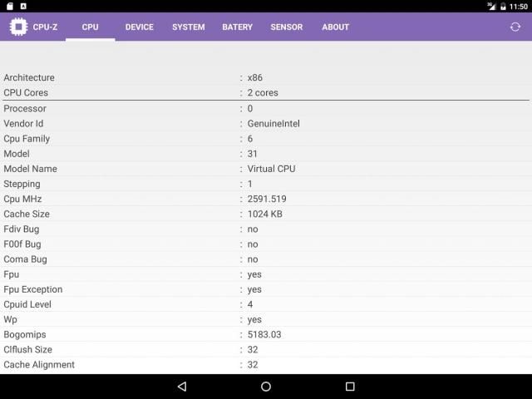Open the DEVICE tab
The width and height of the screenshot is (532, 399).
139,27
